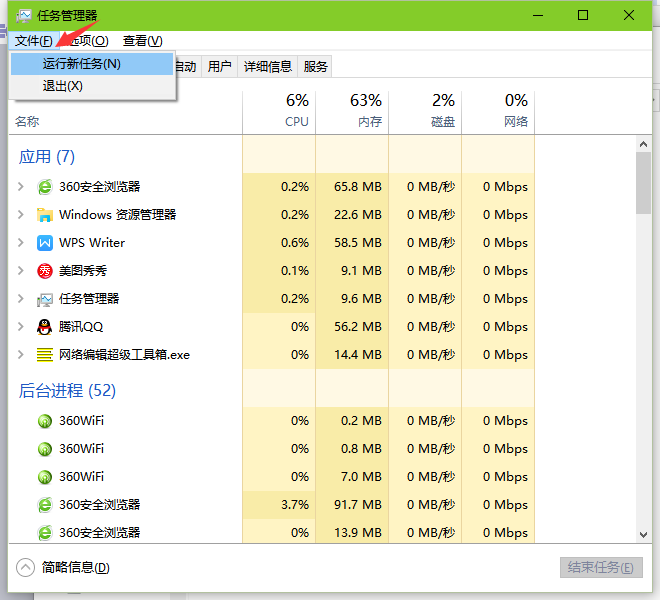The width and height of the screenshot is (660, 600).
Task: Click the 360安全浏览器 icon using 13.9 MB
Action: pos(45,533)
